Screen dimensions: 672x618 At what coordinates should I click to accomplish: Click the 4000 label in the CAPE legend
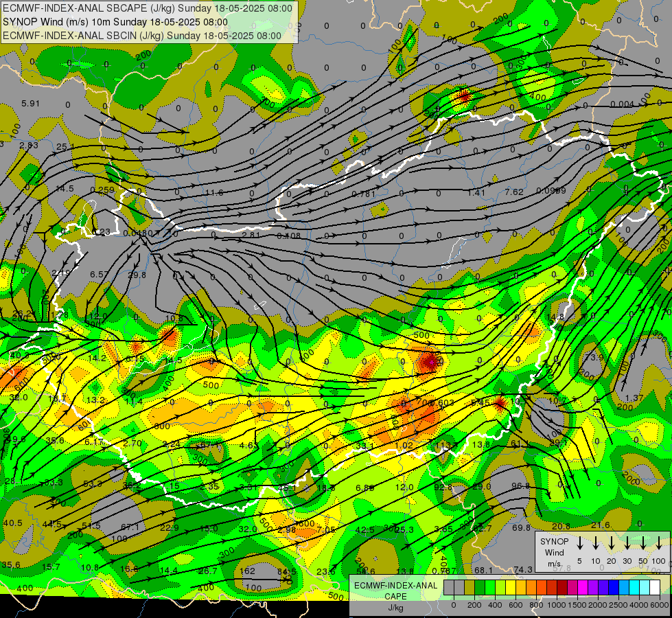[x=639, y=605]
